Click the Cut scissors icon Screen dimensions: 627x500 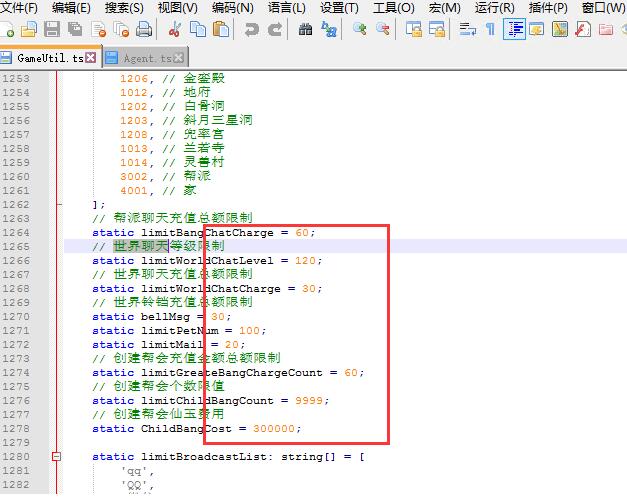click(175, 30)
